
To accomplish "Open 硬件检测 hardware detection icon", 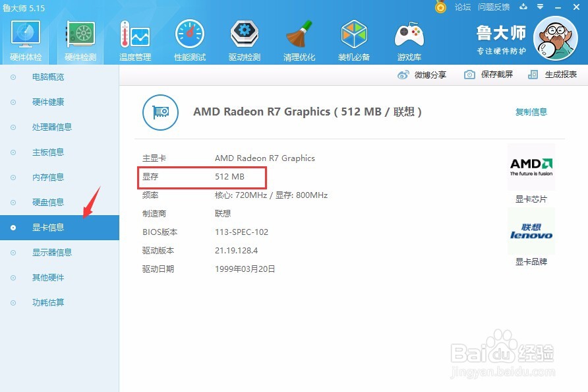I will click(80, 34).
